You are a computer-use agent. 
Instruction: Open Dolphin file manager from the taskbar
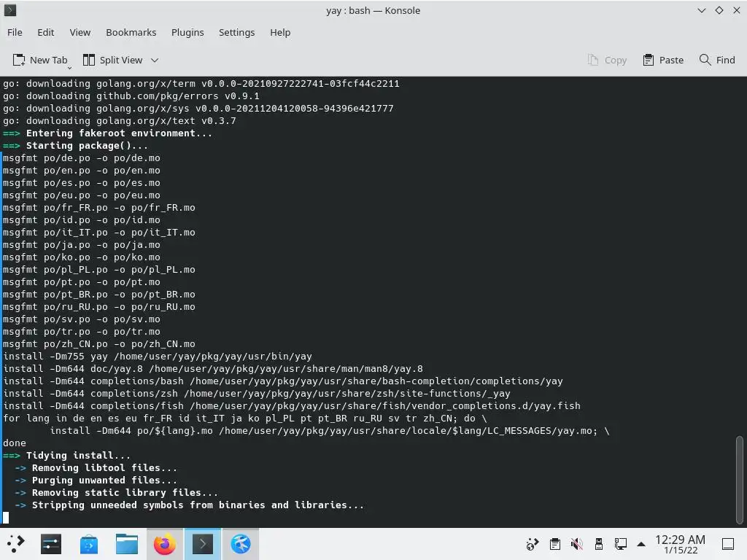pyautogui.click(x=127, y=544)
